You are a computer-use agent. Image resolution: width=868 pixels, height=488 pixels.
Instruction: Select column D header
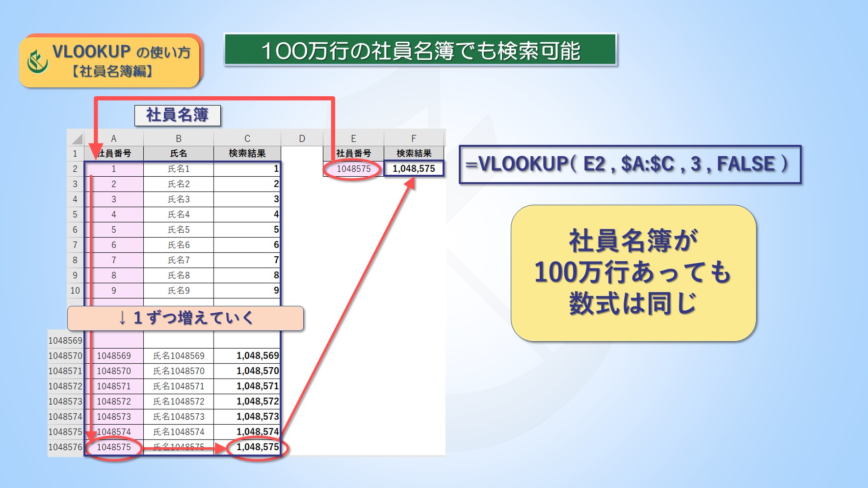tap(302, 138)
